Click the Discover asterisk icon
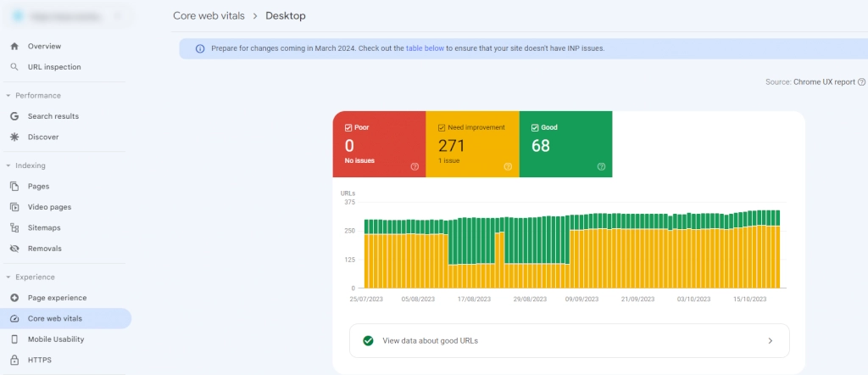 click(15, 137)
